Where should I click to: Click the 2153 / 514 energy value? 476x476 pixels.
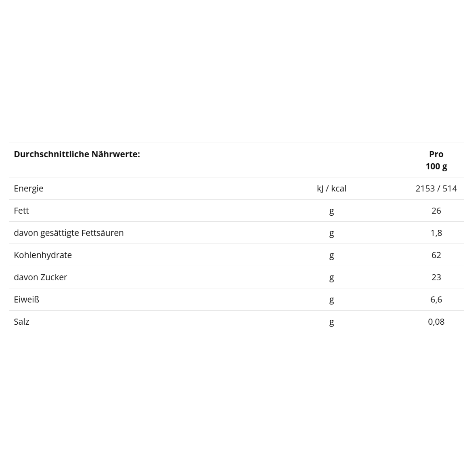436,189
